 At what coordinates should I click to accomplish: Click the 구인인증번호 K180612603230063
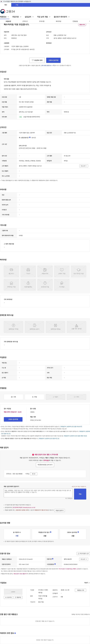(71, 564)
